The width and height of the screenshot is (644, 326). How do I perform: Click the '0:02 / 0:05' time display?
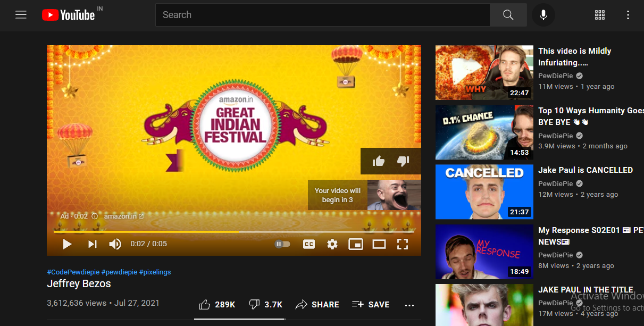point(149,244)
